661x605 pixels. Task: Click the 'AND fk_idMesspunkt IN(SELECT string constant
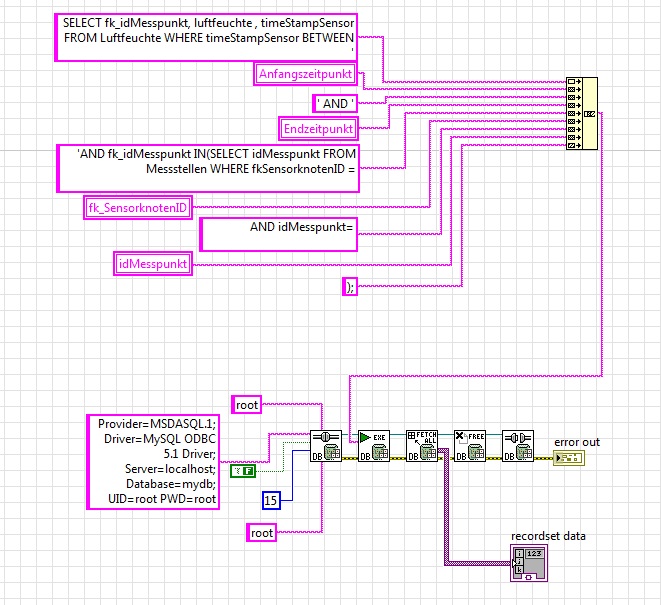(208, 169)
